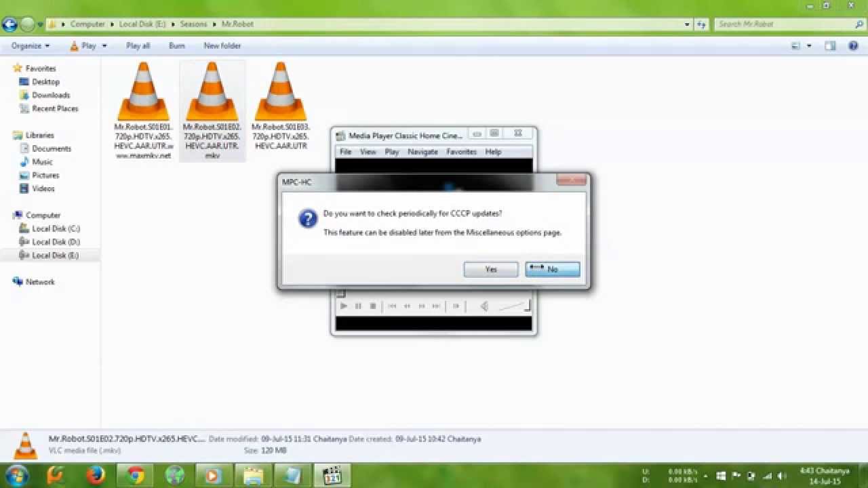Viewport: 868px width, 488px height.
Task: Click Play all in the Explorer toolbar
Action: tap(138, 46)
